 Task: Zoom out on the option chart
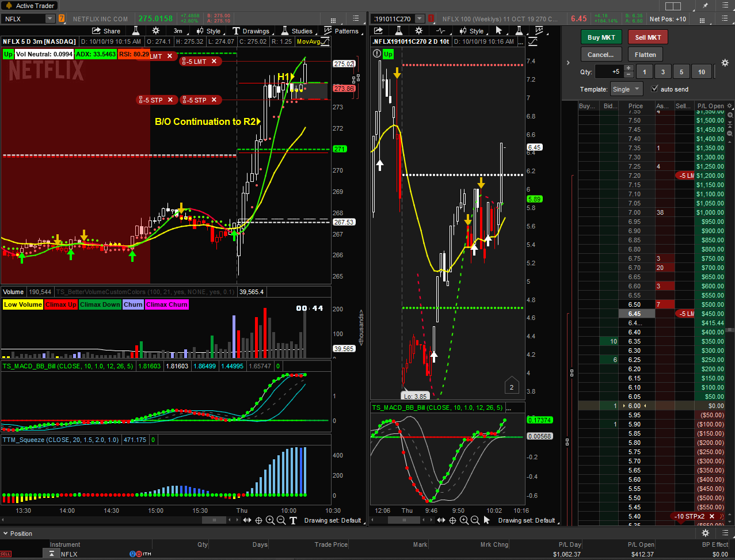click(475, 520)
